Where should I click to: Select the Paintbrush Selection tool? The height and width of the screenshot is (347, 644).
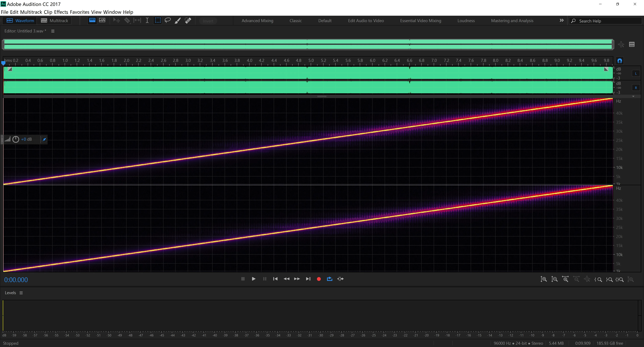pyautogui.click(x=177, y=20)
